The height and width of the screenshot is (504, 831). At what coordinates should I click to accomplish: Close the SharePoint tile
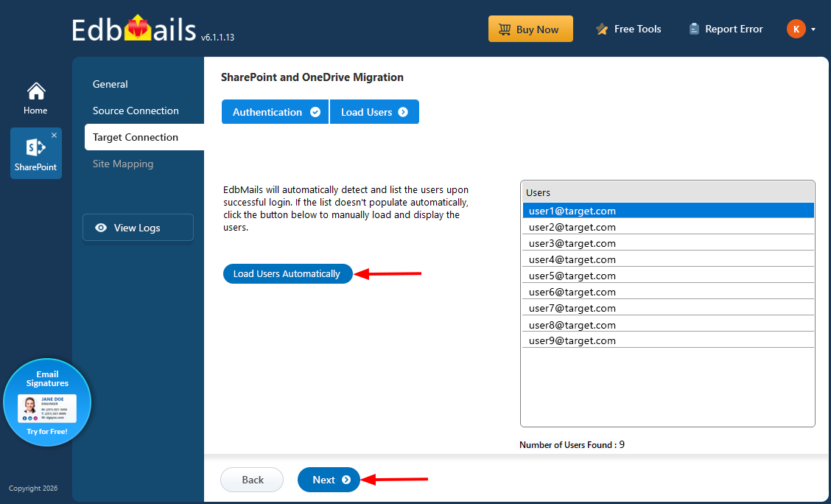[54, 135]
